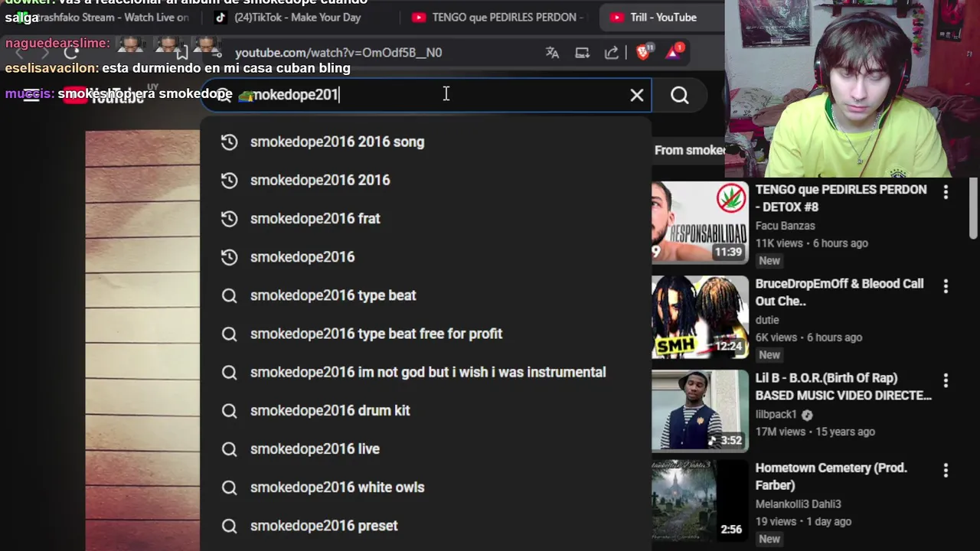The height and width of the screenshot is (551, 980).
Task: Select suggestion 'smokedope2016 white owls'
Action: coord(425,487)
